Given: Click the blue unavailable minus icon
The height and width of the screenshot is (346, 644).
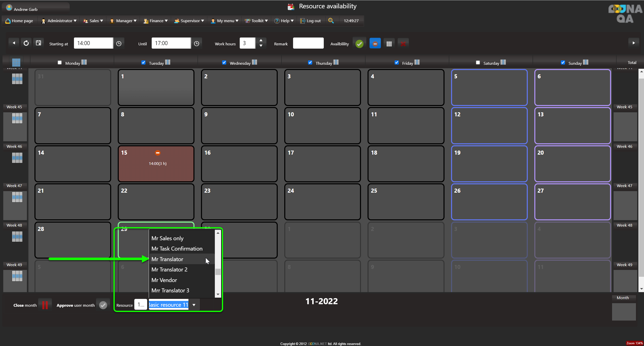Looking at the screenshot, I should 375,44.
